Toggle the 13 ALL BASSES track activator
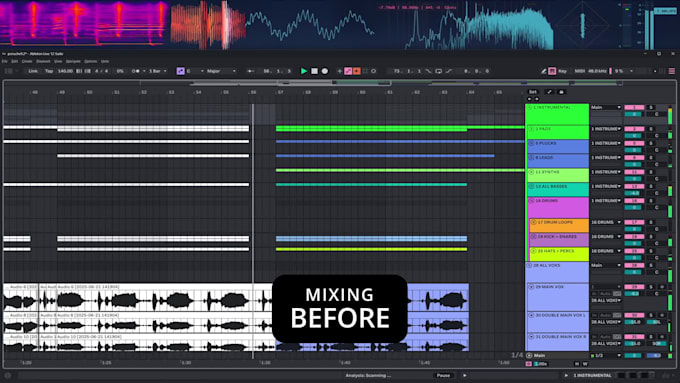Viewport: 680px width, 383px height. [x=634, y=186]
